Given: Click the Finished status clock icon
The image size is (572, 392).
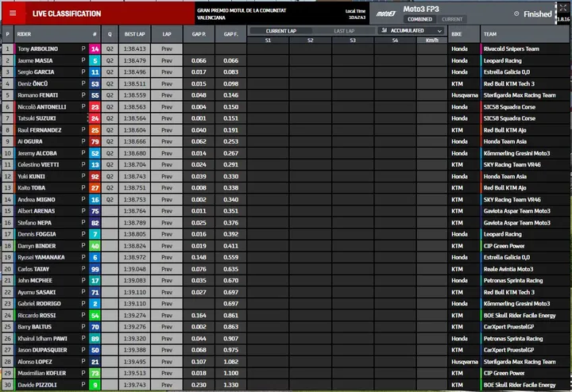Looking at the screenshot, I should (516, 13).
